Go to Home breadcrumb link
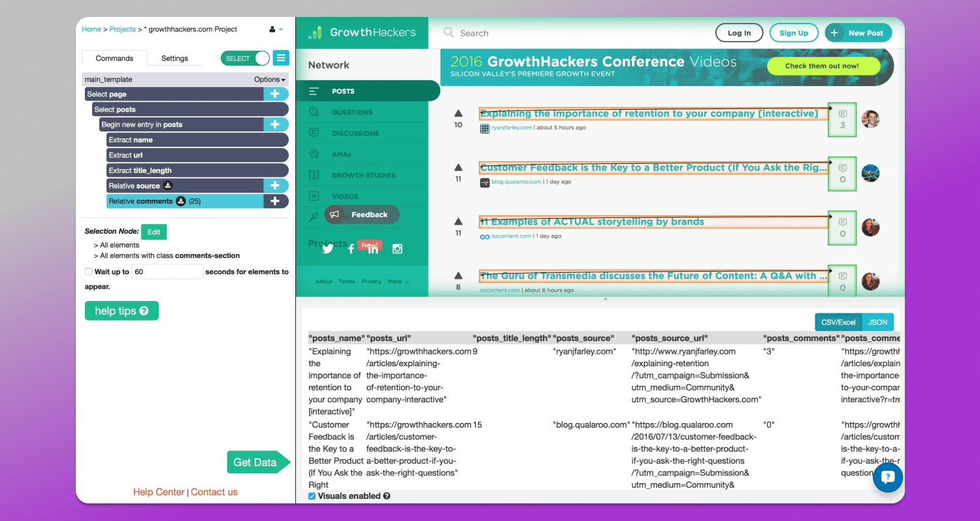The image size is (980, 521). pos(91,29)
